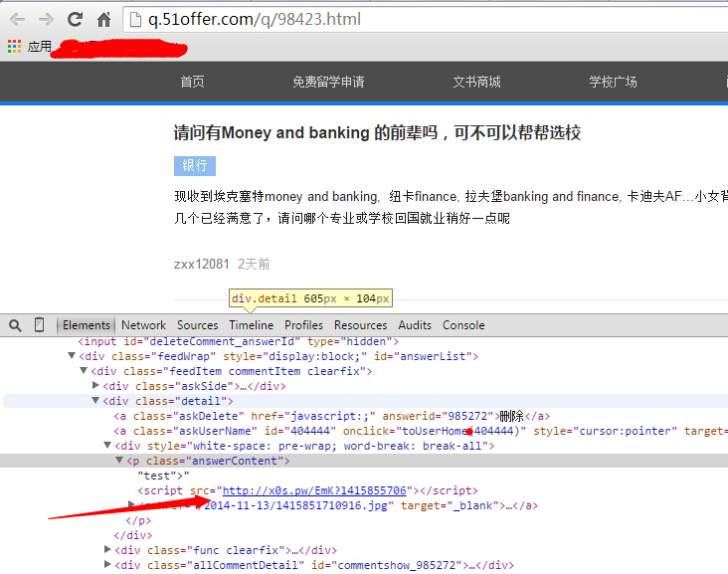
Task: Expand the func clearfix div node
Action: pyautogui.click(x=107, y=549)
